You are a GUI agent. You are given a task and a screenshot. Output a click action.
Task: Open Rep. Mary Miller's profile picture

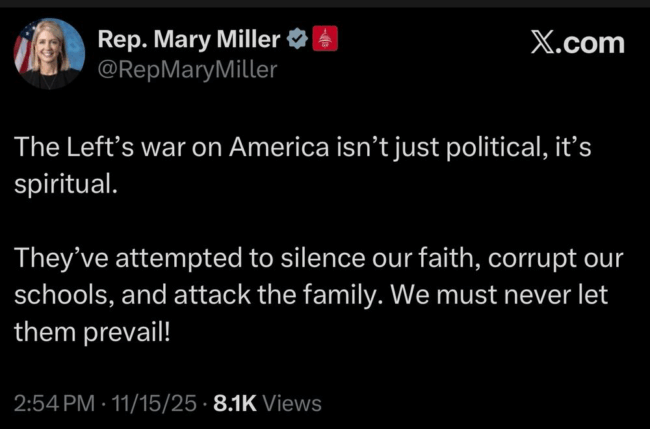point(48,53)
